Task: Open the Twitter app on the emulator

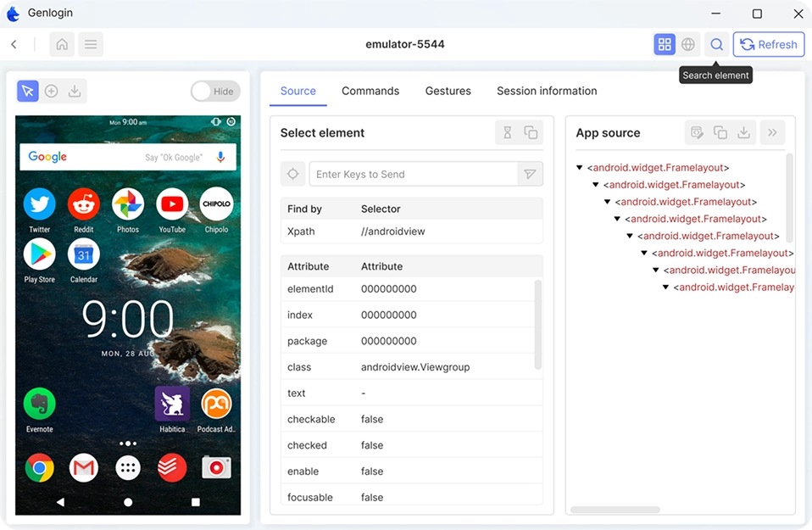Action: [39, 211]
